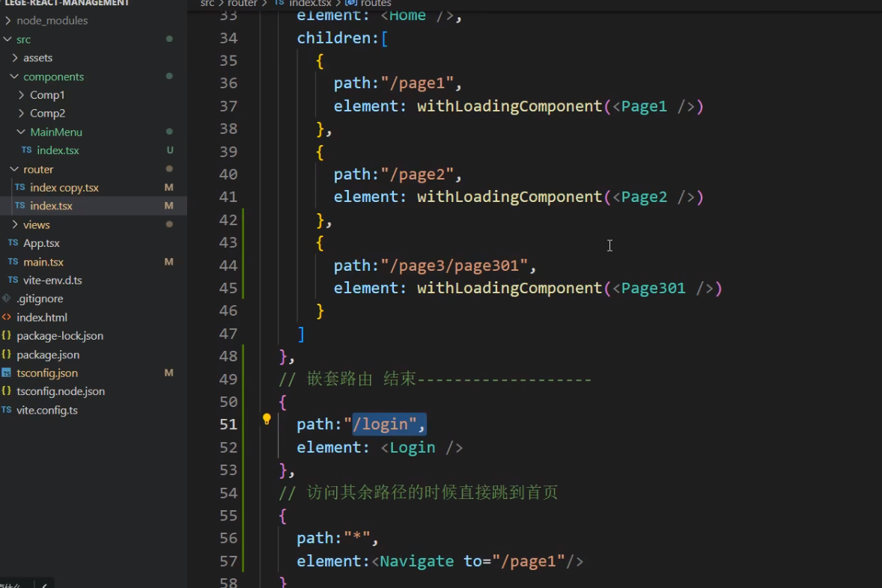The height and width of the screenshot is (588, 882).
Task: Click the Page301 component in line 45
Action: point(653,288)
